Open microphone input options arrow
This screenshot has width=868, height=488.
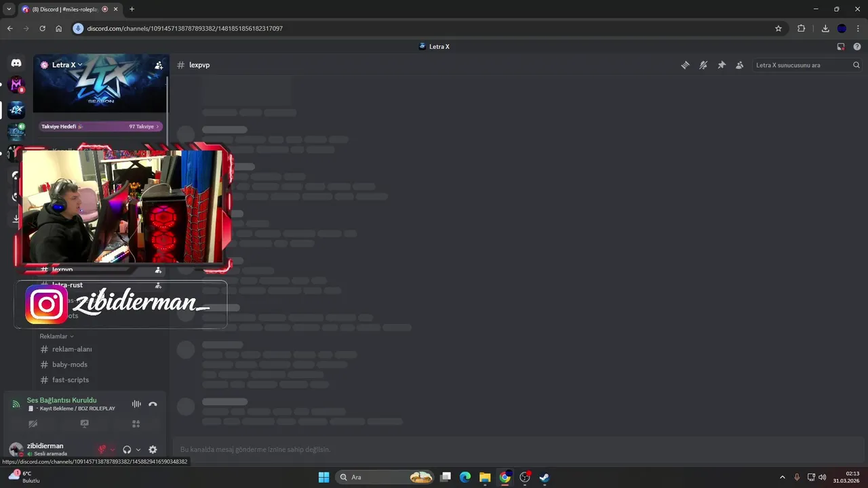[113, 449]
